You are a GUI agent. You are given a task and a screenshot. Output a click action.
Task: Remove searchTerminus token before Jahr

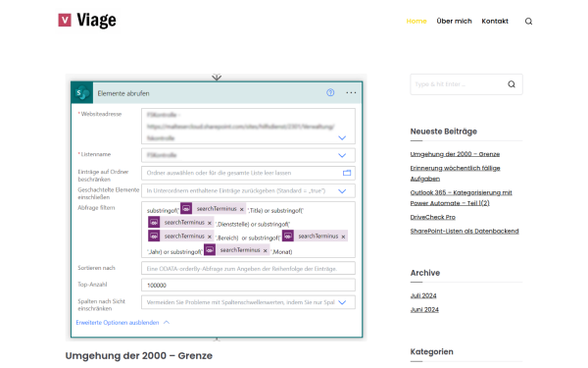tap(343, 237)
